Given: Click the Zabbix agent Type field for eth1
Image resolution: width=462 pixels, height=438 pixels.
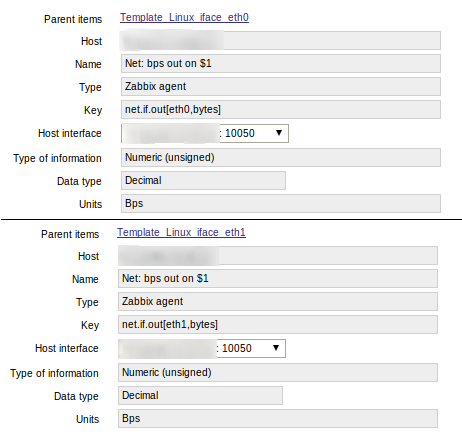Looking at the screenshot, I should point(278,301).
